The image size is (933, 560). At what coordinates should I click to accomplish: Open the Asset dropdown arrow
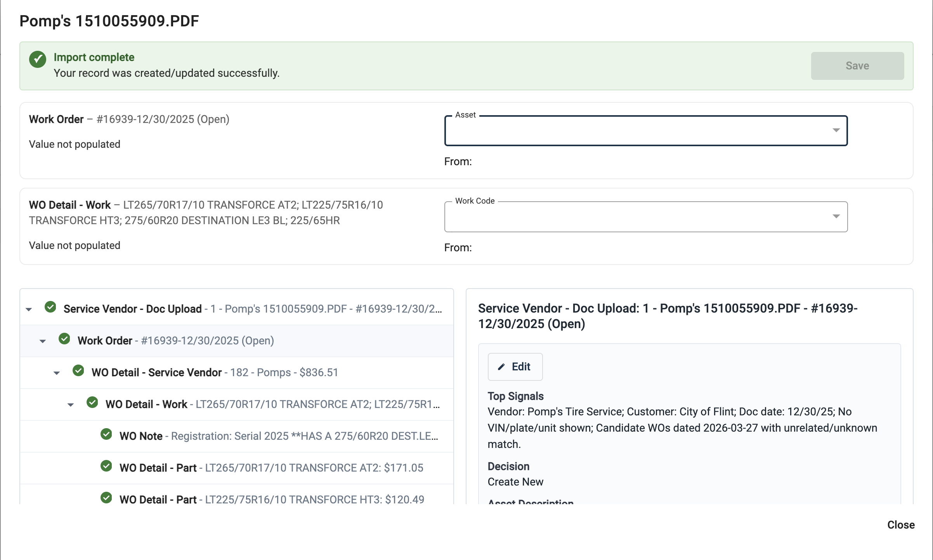click(x=836, y=130)
